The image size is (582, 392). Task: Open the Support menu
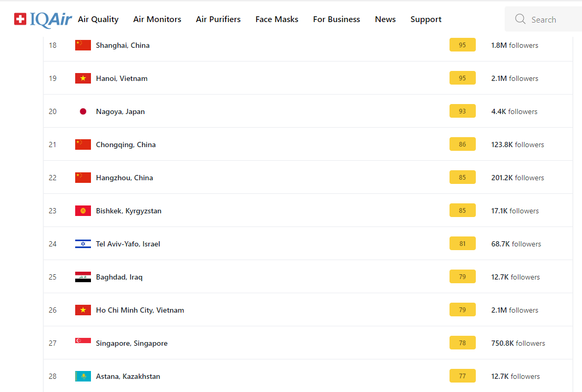point(426,19)
